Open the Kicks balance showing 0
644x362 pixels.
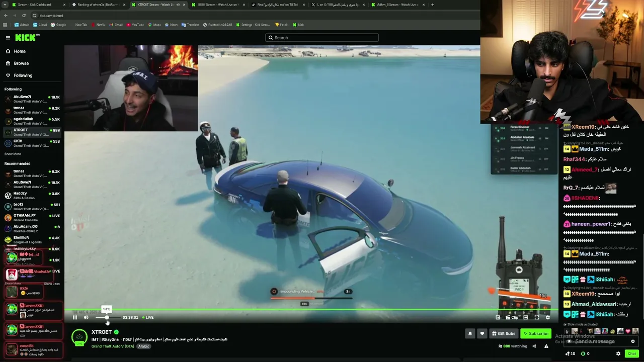[585, 353]
